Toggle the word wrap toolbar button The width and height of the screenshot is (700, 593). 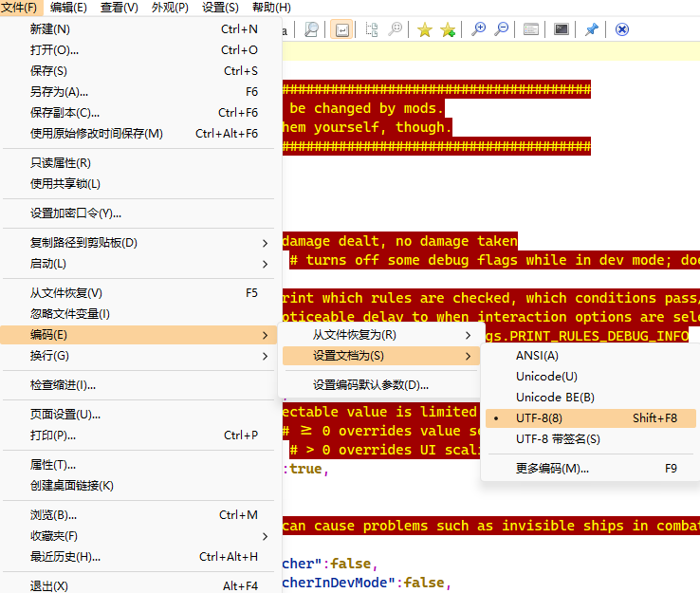click(x=342, y=30)
